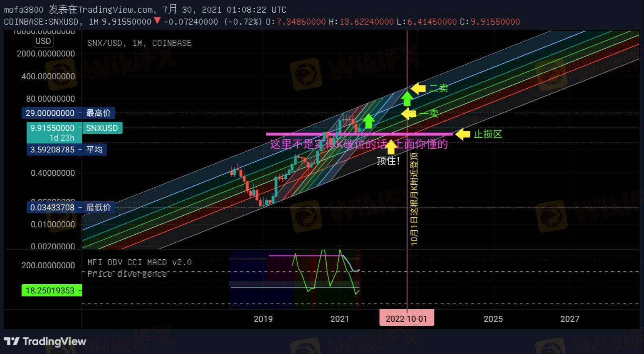Click the yellow arrow next to 二卖

(x=418, y=88)
